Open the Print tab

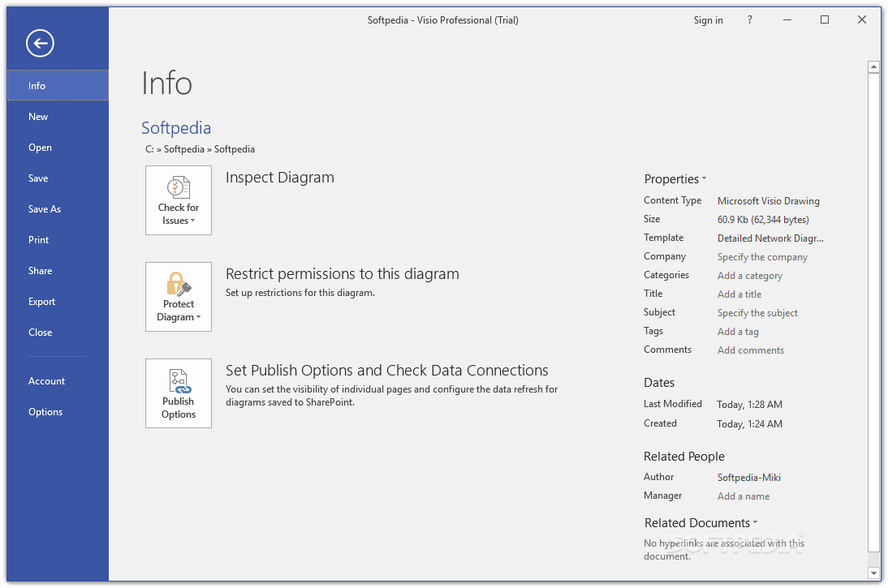58,240
